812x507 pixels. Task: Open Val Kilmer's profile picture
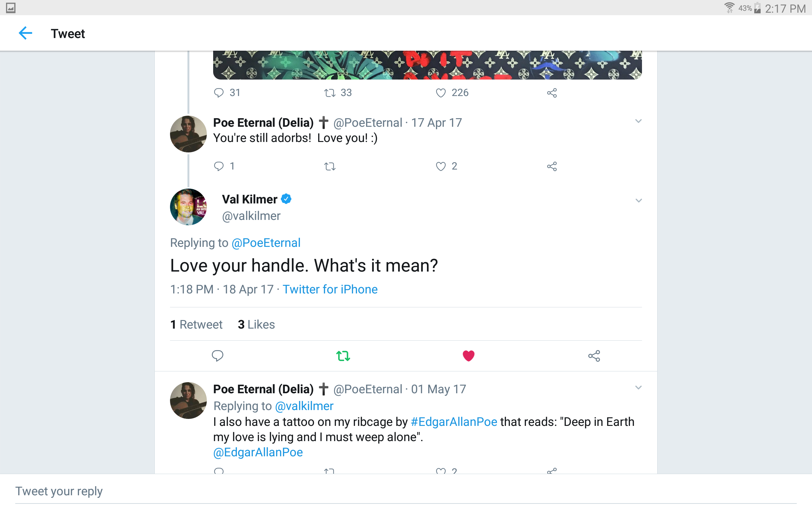(x=188, y=207)
